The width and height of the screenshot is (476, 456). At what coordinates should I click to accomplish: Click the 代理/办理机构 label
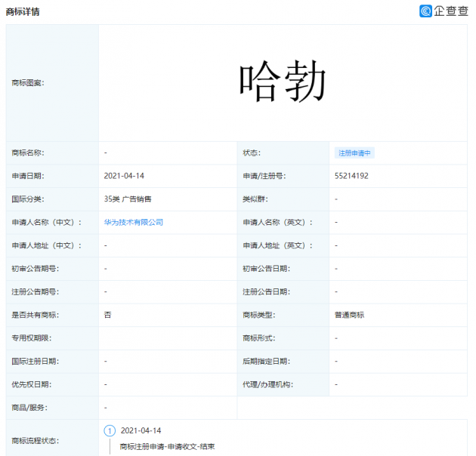[x=267, y=384]
